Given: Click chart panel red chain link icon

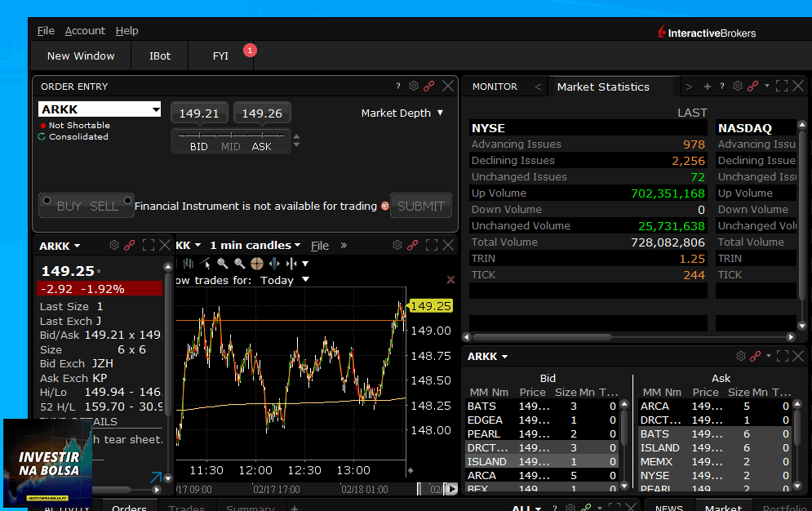Looking at the screenshot, I should [413, 245].
